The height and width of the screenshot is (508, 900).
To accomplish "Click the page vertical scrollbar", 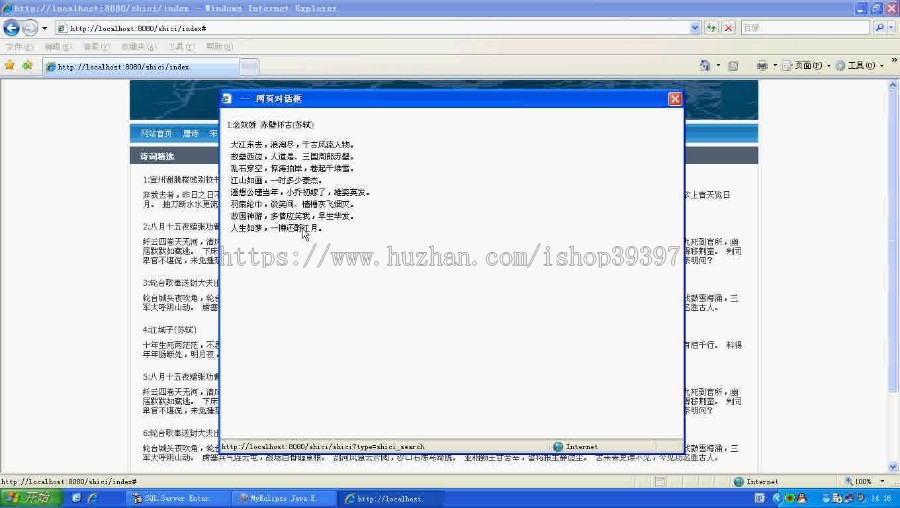I will click(x=893, y=276).
